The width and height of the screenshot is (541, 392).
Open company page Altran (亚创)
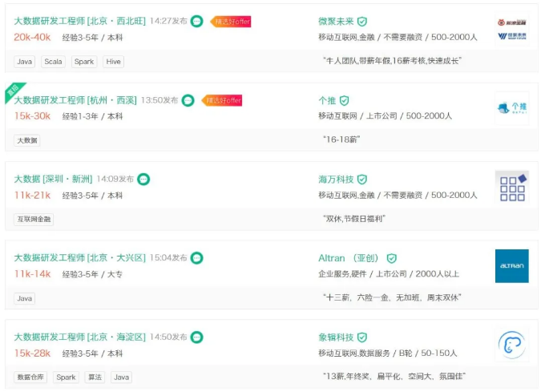pyautogui.click(x=349, y=258)
